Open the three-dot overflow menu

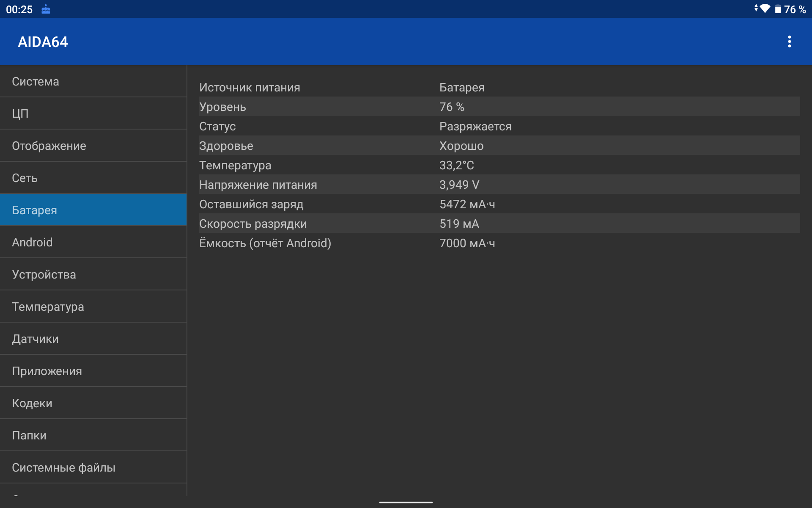[x=789, y=41]
